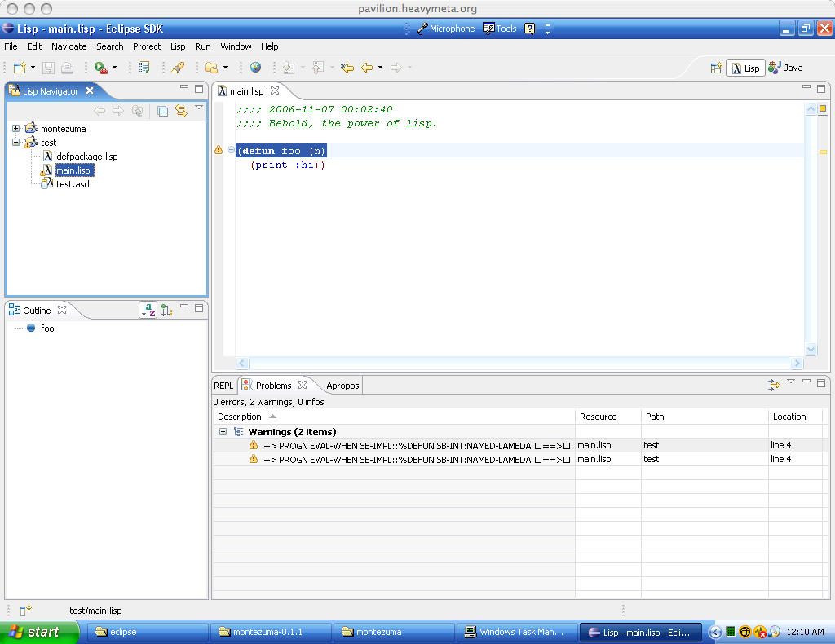Sort problems by Resource column header

(608, 417)
